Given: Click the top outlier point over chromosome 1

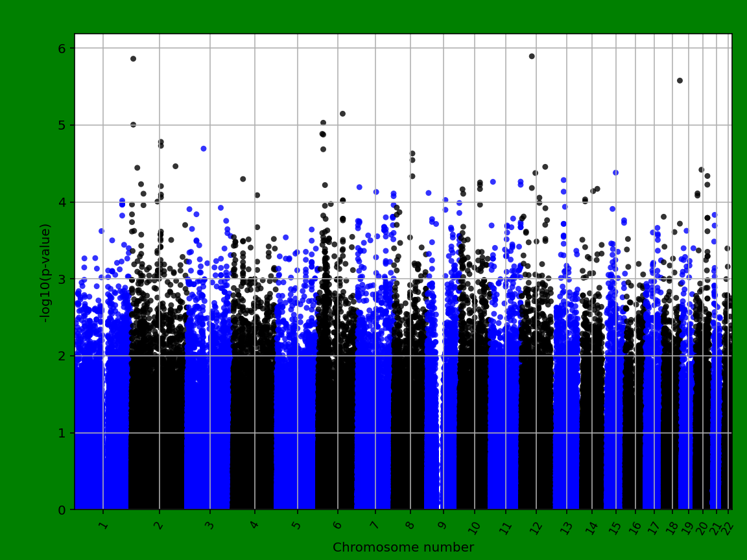Looking at the screenshot, I should pos(134,58).
